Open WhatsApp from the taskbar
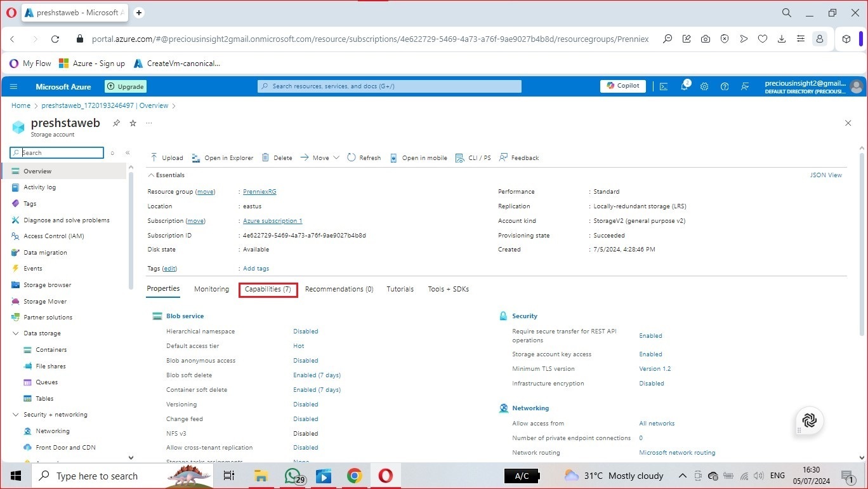 293,476
